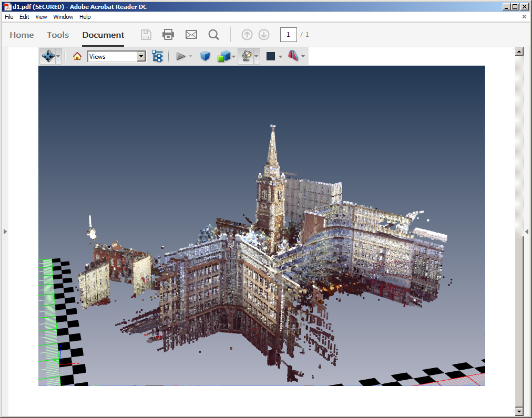Open the Edit menu

[24, 17]
